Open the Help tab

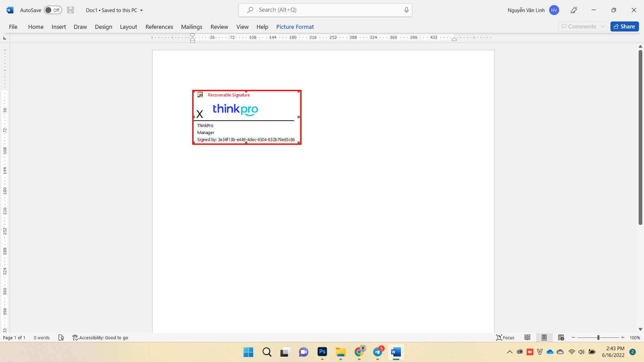pos(262,27)
